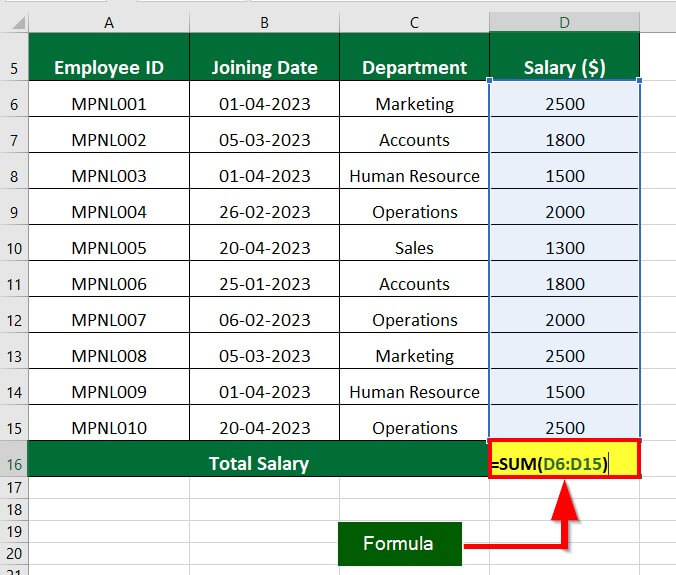Viewport: 676px width, 575px height.
Task: Select column B header
Action: [264, 21]
